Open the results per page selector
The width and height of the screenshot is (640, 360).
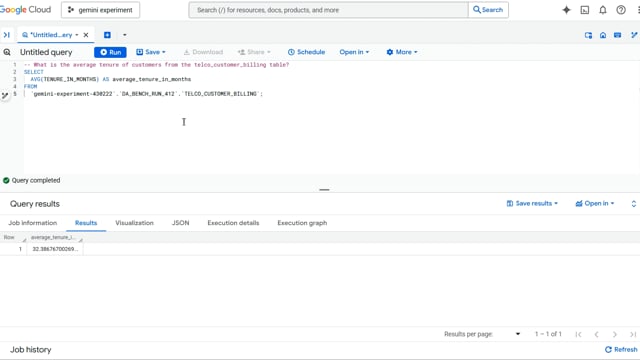[x=518, y=334]
